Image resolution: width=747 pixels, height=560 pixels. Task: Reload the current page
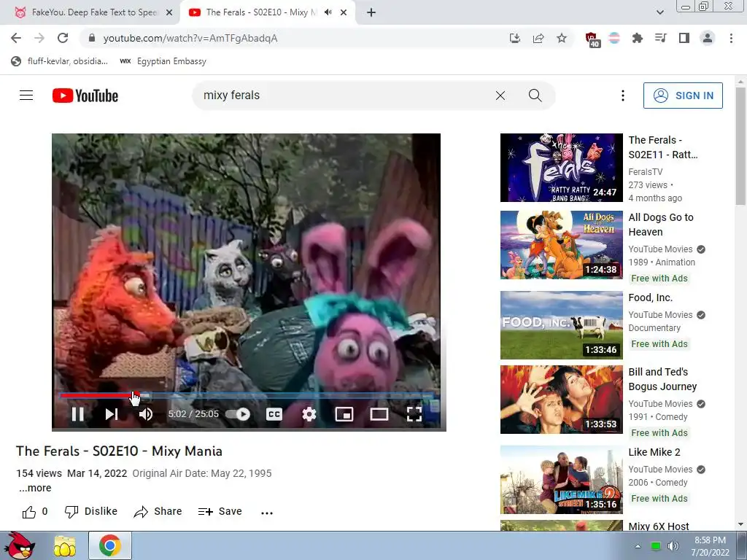pos(63,38)
